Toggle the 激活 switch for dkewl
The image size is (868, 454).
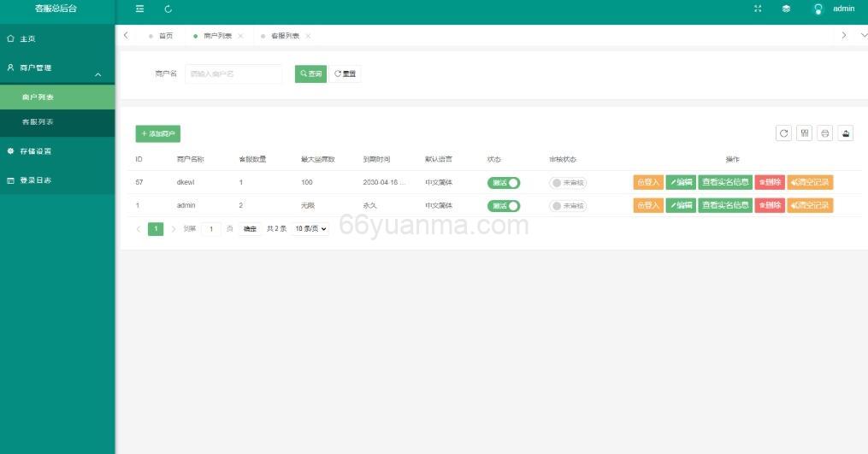click(504, 182)
